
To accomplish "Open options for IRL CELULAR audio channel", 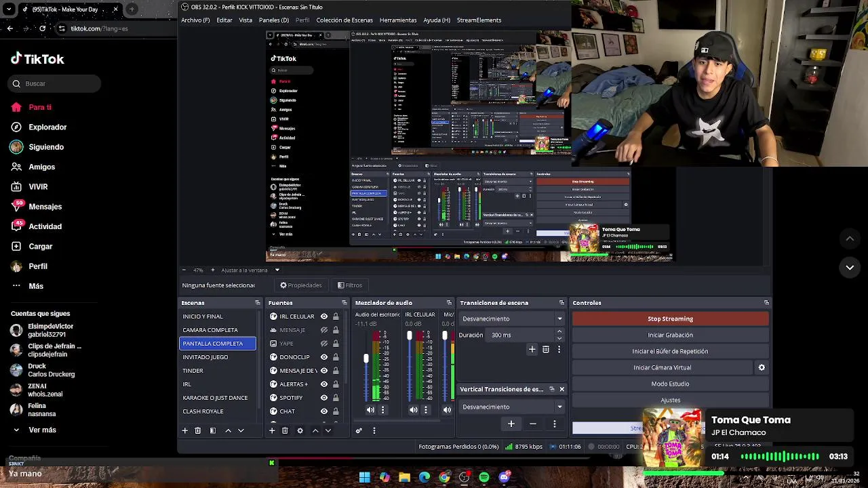I will point(426,410).
